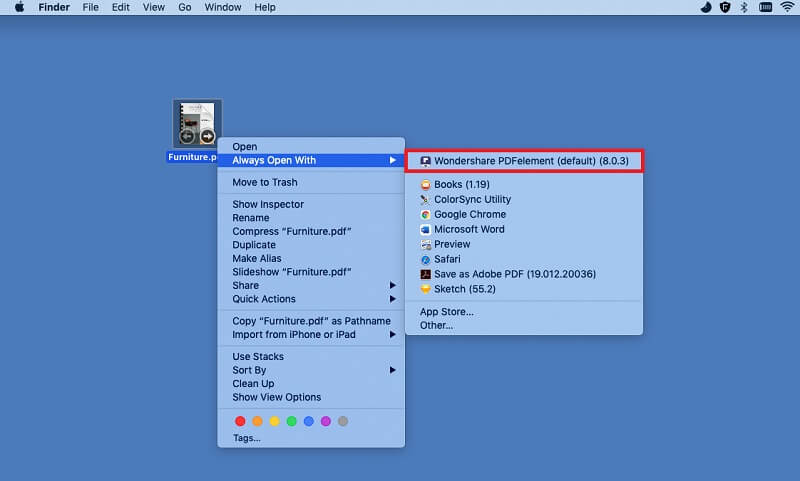This screenshot has height=481, width=800.
Task: Open the Sort By entry
Action: 311,370
